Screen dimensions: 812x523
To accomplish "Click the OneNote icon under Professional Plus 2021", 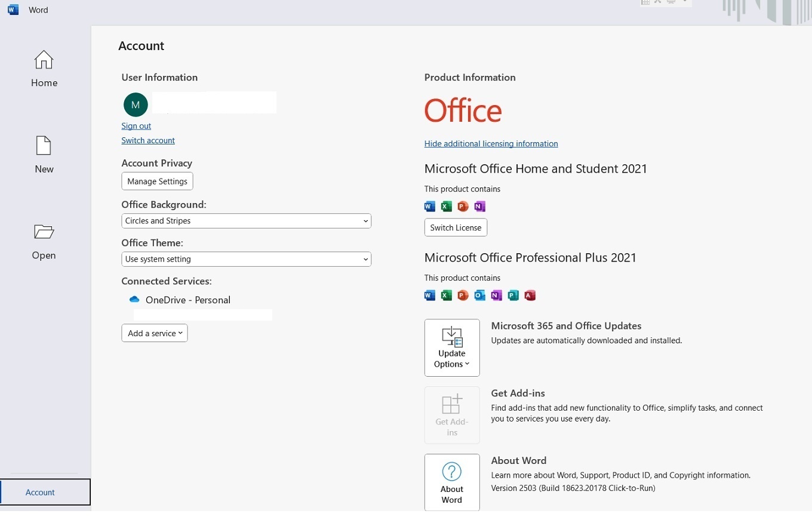I will click(496, 295).
